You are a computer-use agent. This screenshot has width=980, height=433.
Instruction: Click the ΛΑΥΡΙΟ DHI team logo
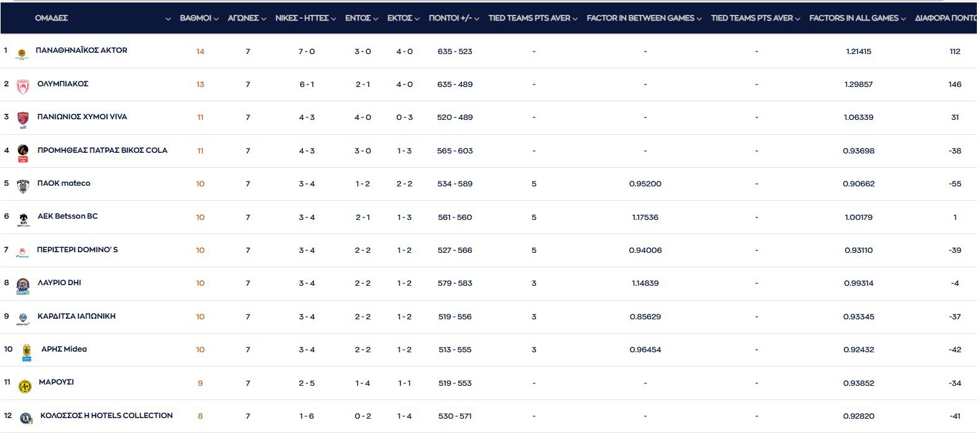pyautogui.click(x=23, y=286)
